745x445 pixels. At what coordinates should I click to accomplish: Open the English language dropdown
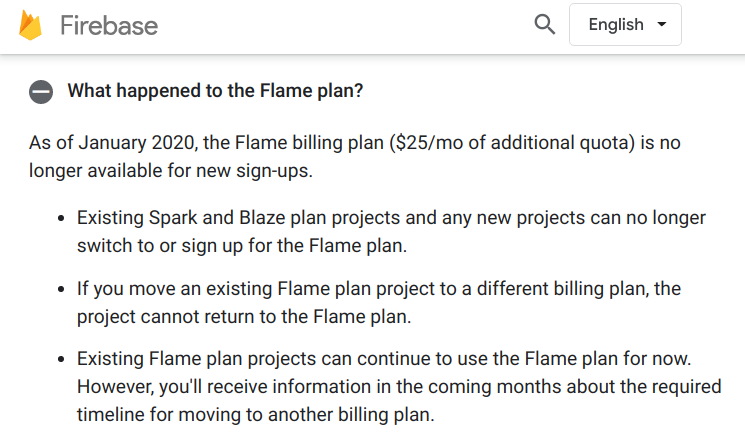(625, 25)
